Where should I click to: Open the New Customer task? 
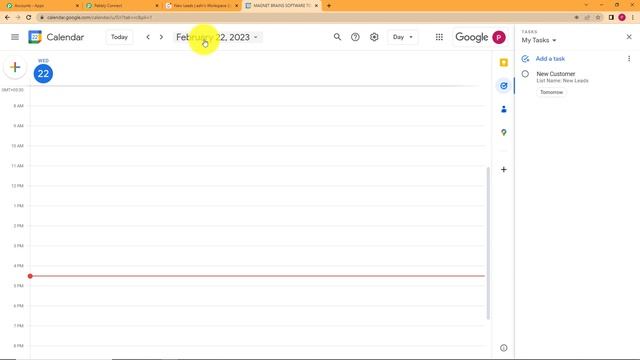[x=556, y=74]
